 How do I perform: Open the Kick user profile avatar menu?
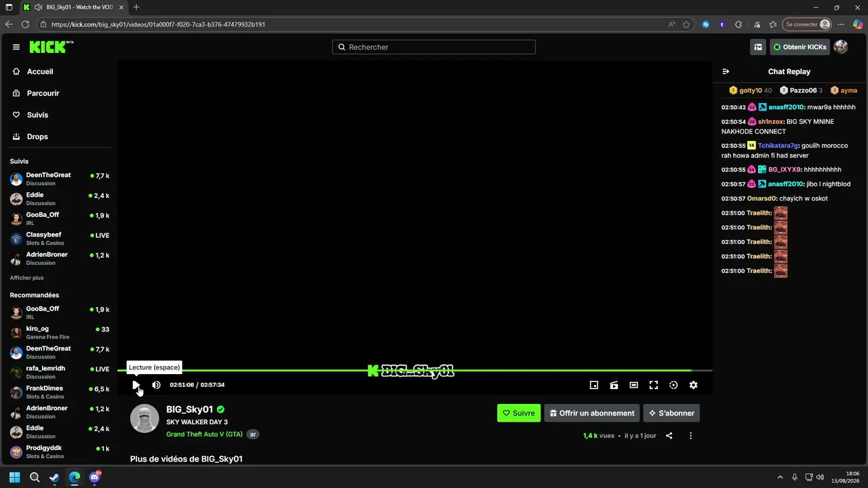[841, 47]
